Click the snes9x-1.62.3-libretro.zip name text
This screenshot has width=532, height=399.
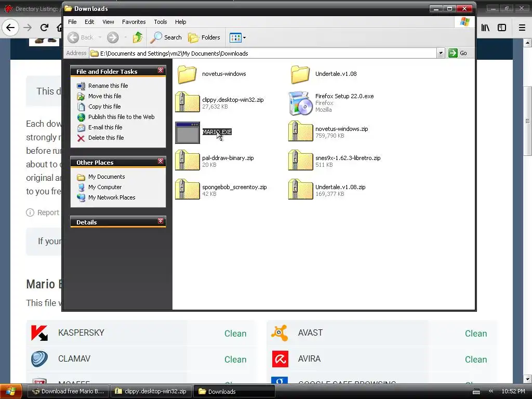(x=348, y=158)
